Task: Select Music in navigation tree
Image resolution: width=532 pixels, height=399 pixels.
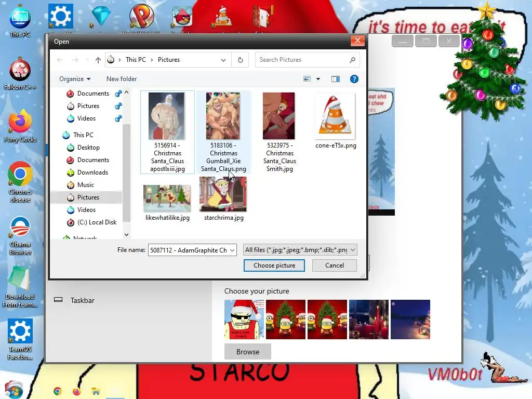Action: (x=86, y=185)
